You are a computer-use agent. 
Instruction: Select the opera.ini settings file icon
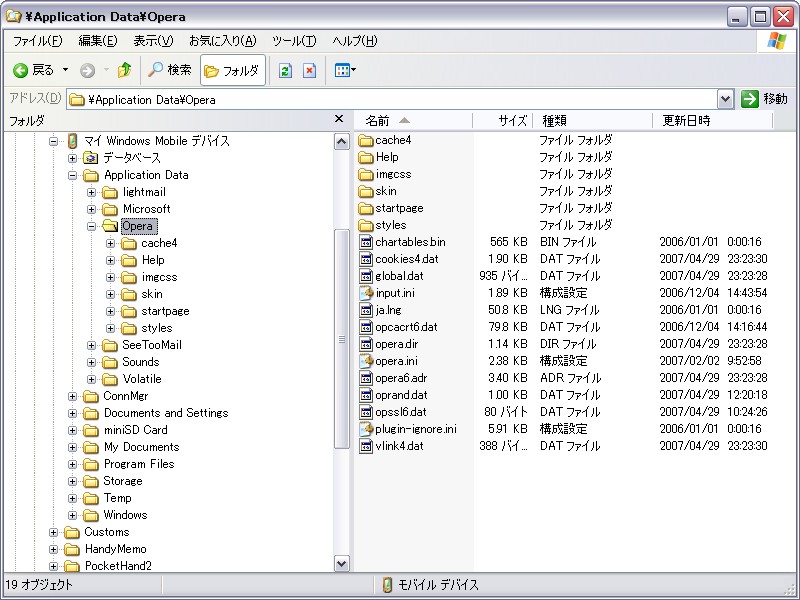pos(366,361)
